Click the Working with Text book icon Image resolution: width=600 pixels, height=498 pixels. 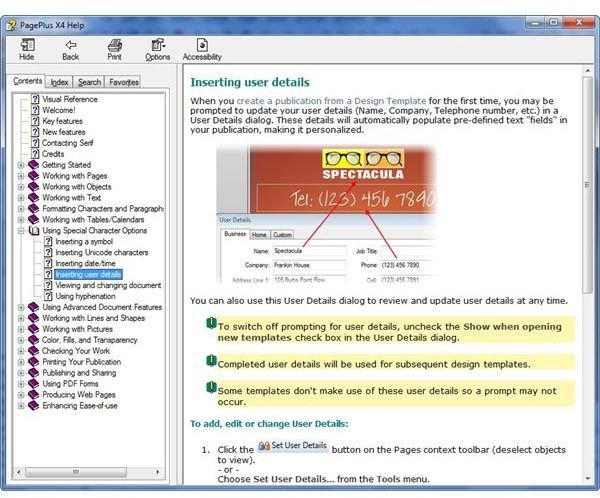[x=34, y=198]
